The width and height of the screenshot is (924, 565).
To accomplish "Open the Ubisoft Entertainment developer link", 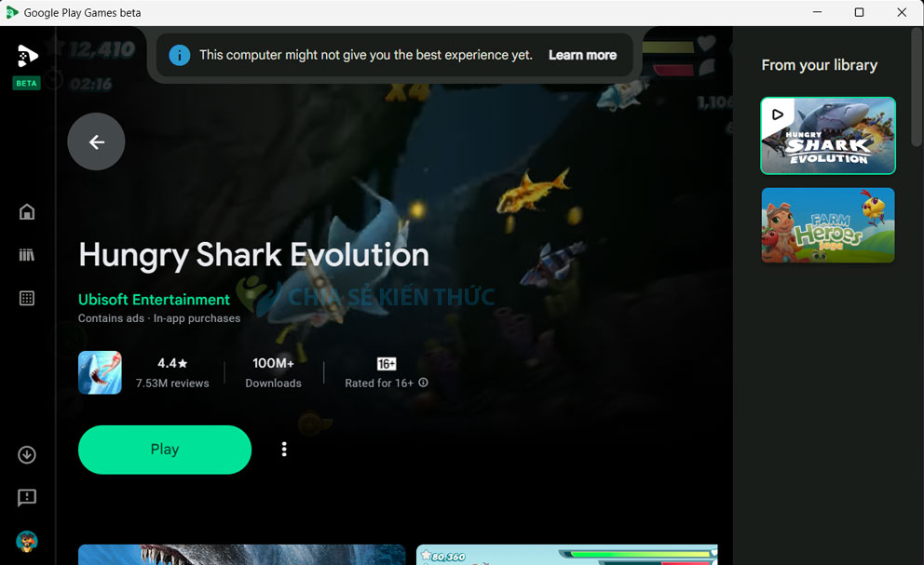I will (x=154, y=299).
